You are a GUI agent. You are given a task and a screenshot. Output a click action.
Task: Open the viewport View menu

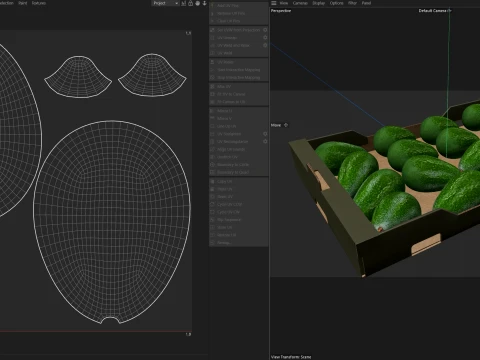284,3
